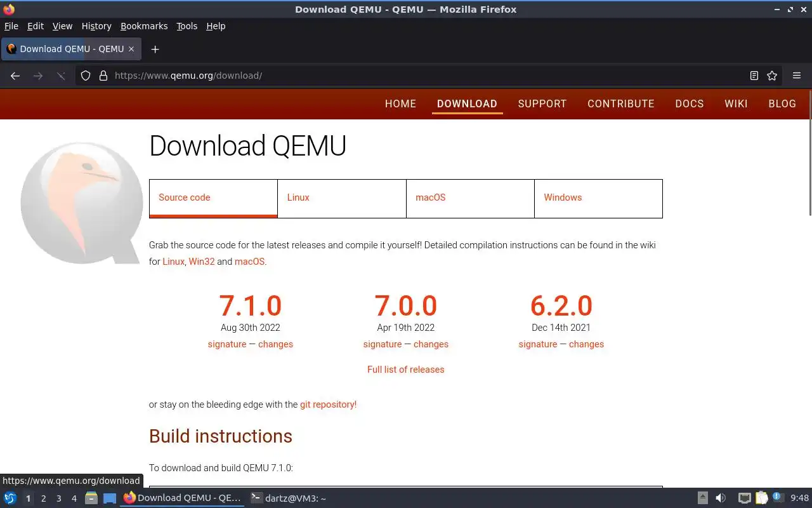The image size is (812, 508).
Task: Switch to virtual desktop 1
Action: 28,498
